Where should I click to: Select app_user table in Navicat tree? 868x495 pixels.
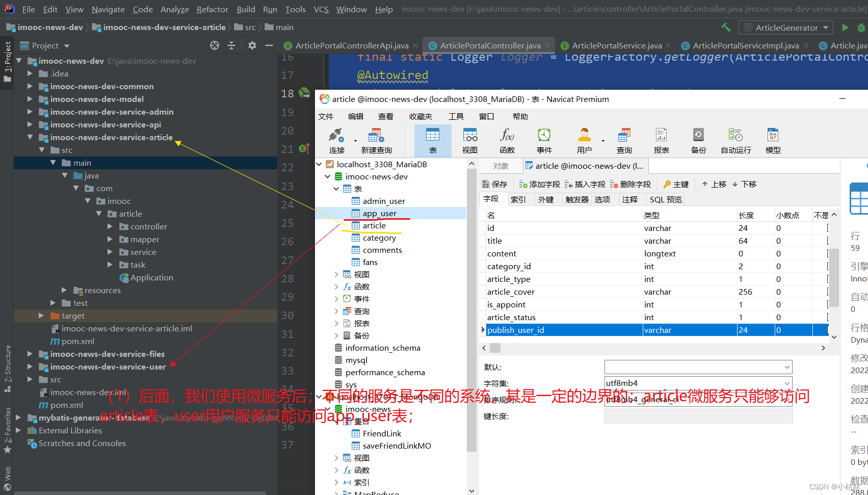[x=379, y=213]
